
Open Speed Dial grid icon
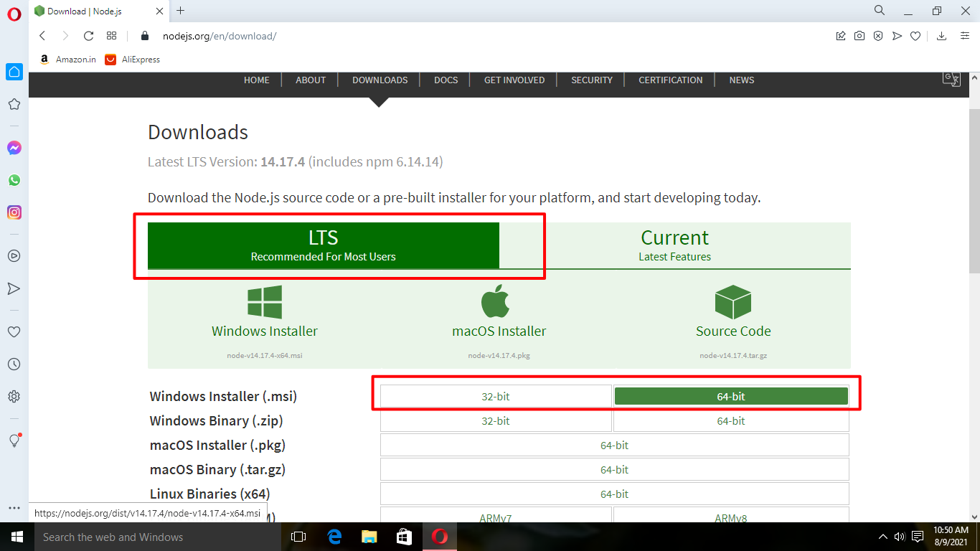111,36
